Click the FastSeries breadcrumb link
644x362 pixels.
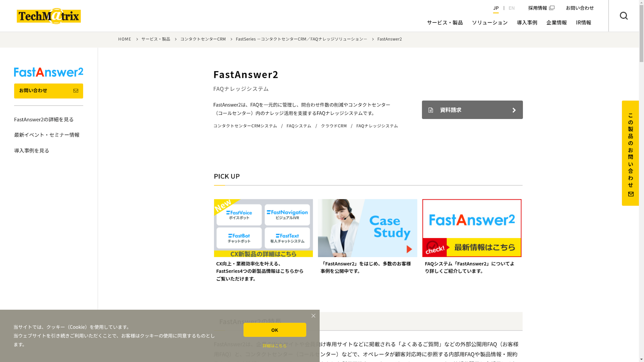tap(301, 39)
